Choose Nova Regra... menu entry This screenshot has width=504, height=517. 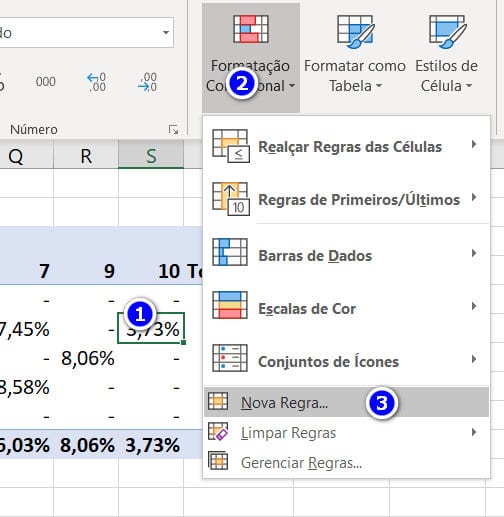point(346,402)
